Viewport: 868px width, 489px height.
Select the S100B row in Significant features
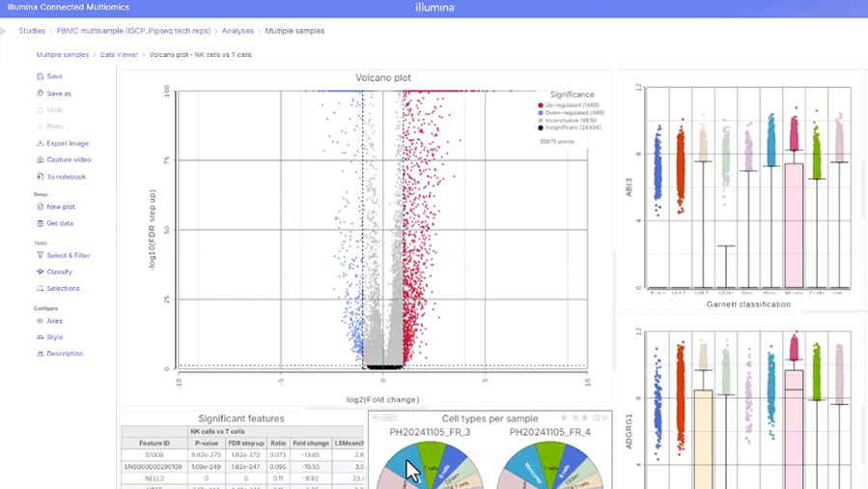coord(154,454)
